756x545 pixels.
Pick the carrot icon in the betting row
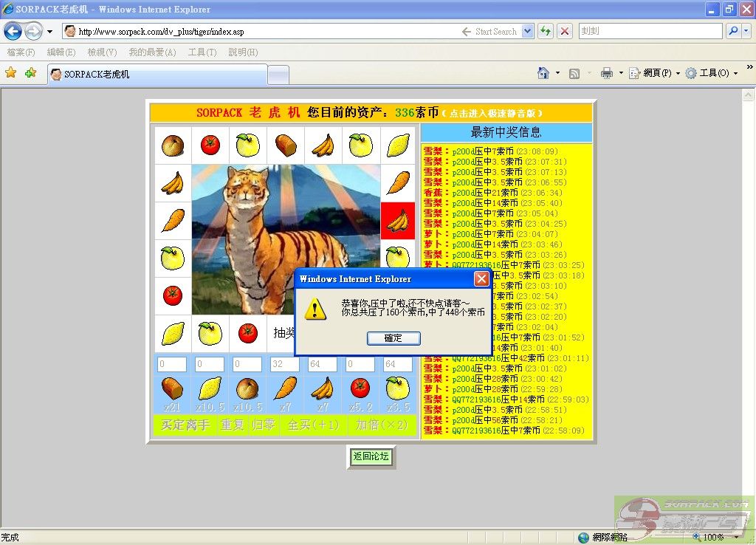(285, 388)
